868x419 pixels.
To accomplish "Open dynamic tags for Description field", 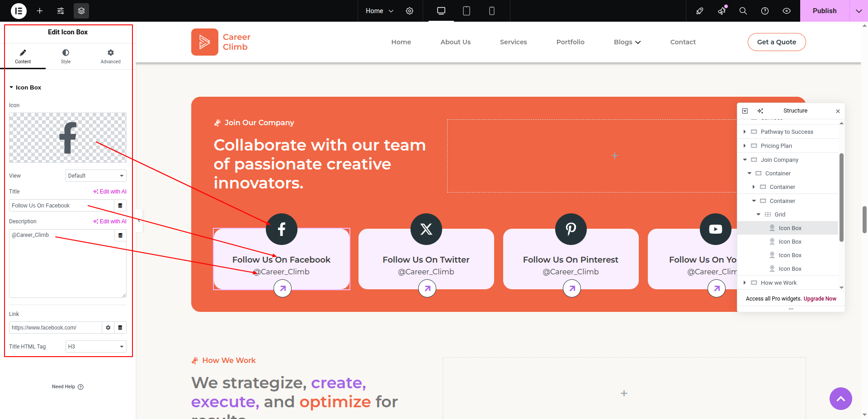I will [120, 235].
